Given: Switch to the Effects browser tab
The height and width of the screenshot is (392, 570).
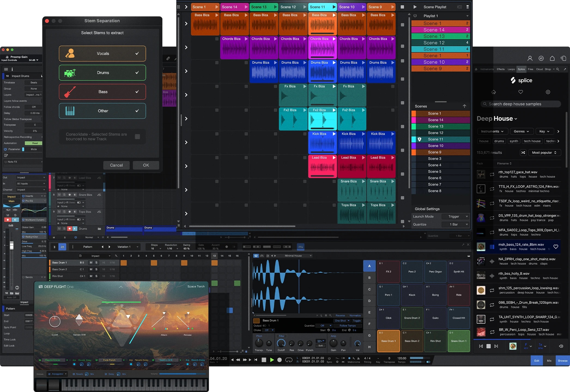Looking at the screenshot, I should [500, 69].
